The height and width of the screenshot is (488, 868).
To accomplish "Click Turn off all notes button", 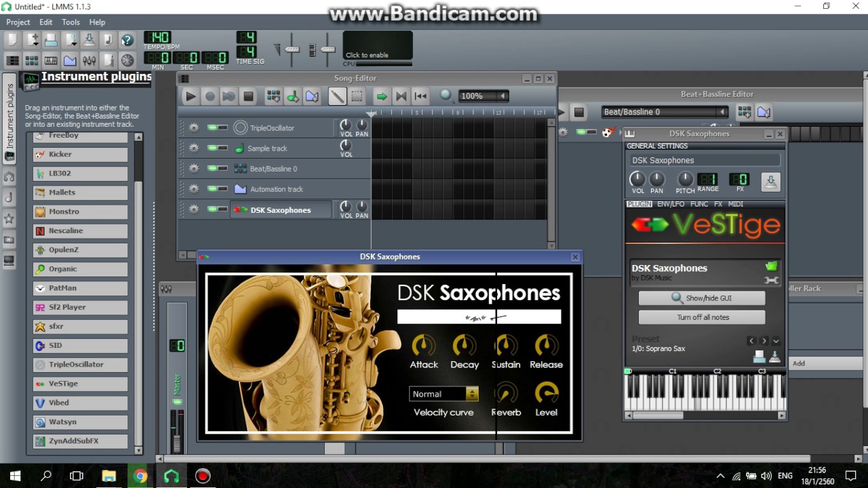I will tap(702, 317).
